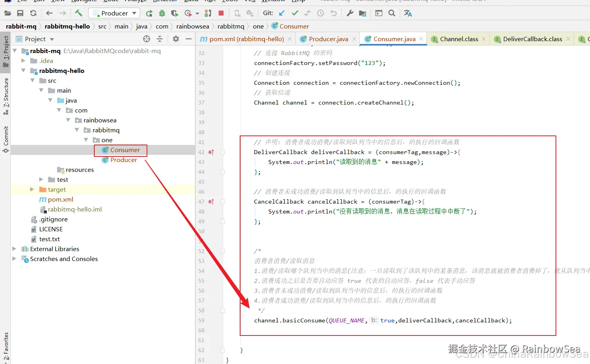590x364 pixels.
Task: Search everywhere with the magnifier icon
Action: point(392,13)
